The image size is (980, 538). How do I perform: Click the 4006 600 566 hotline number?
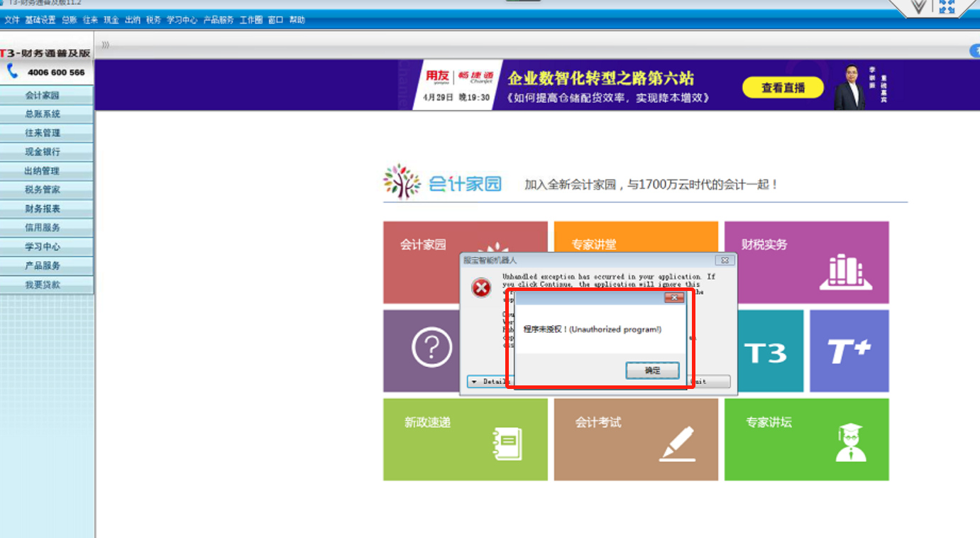[56, 72]
